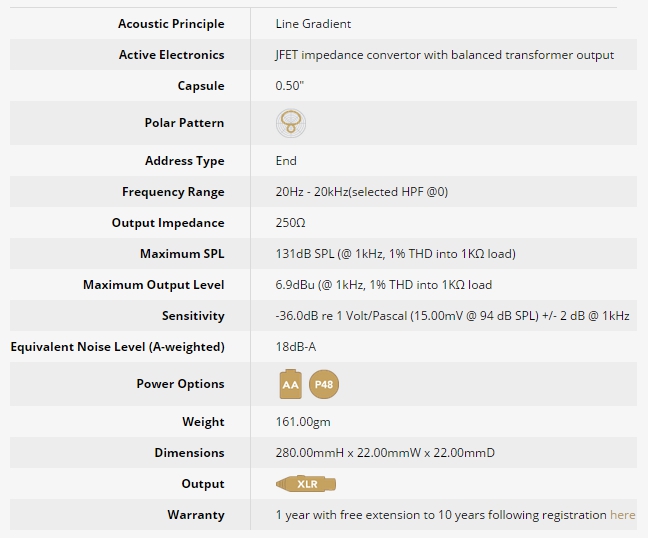Image resolution: width=648 pixels, height=538 pixels.
Task: Click the Equivalent Noise Level 18dB-A value
Action: [296, 347]
